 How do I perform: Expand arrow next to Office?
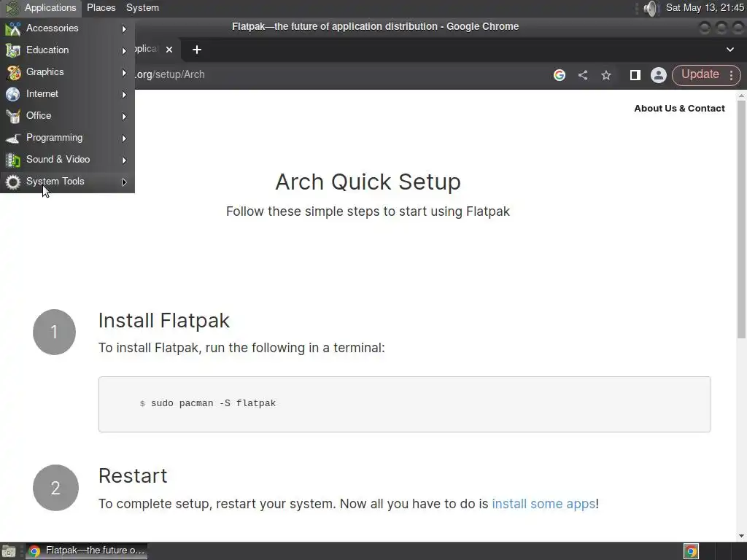tap(124, 117)
